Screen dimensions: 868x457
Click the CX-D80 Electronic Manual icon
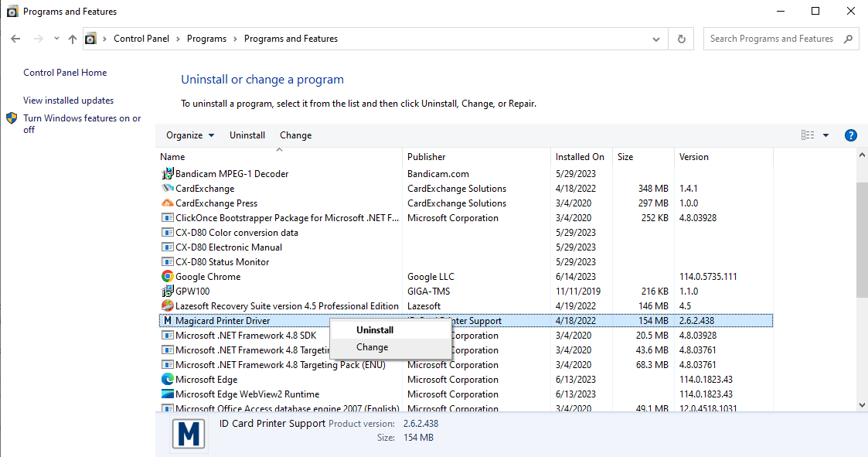(167, 247)
